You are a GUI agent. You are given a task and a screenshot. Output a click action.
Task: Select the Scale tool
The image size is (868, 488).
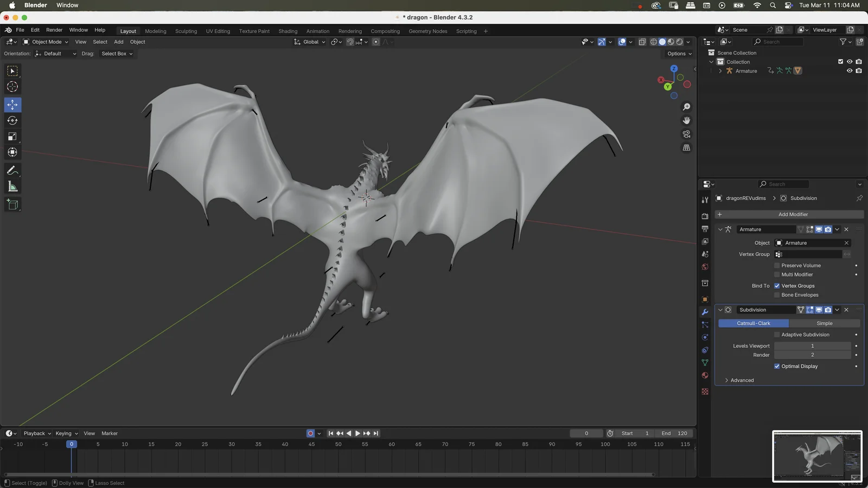(12, 136)
